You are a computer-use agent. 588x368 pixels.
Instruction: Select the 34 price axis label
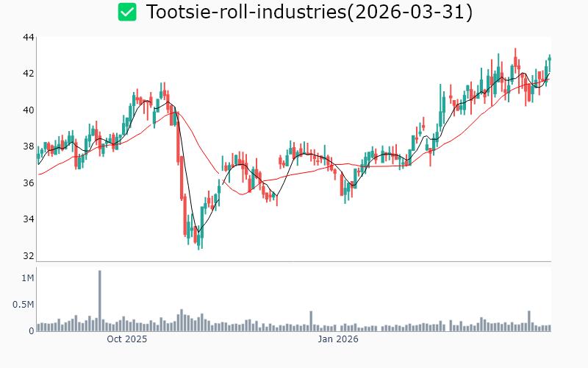29,219
